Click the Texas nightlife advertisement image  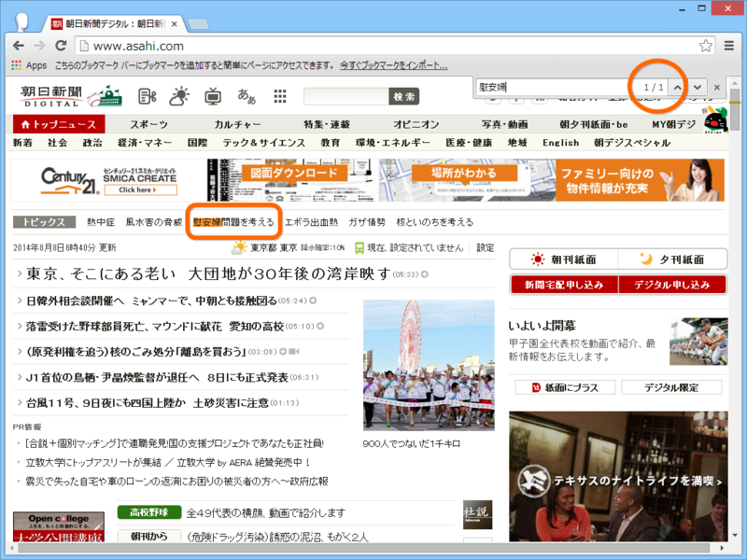(618, 476)
